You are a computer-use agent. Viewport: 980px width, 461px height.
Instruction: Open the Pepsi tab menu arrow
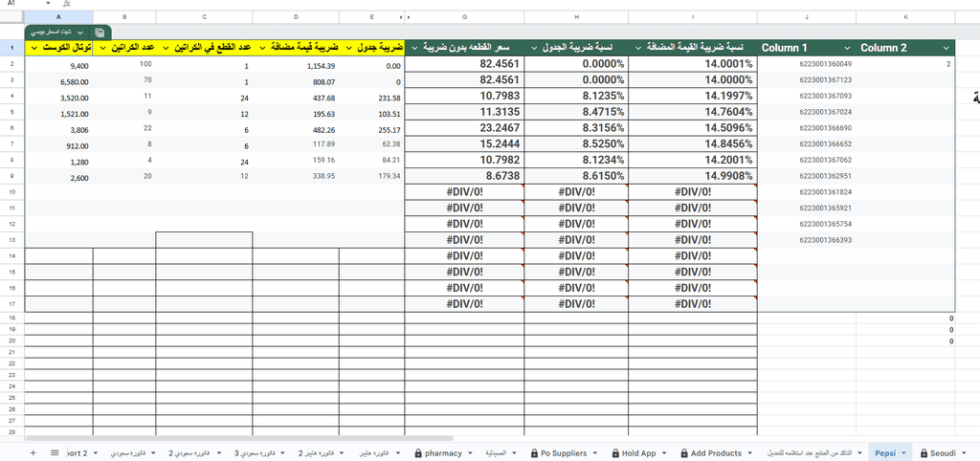(x=905, y=452)
